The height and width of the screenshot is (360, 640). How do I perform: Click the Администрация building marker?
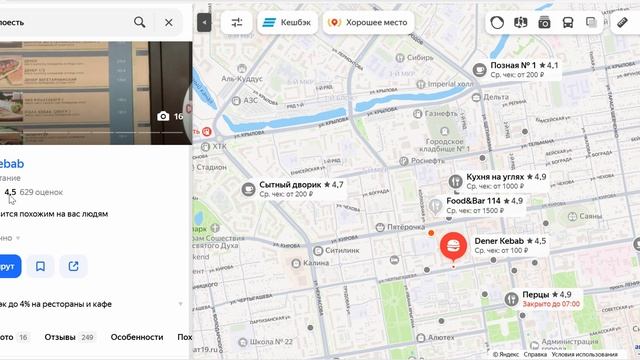pos(535,345)
